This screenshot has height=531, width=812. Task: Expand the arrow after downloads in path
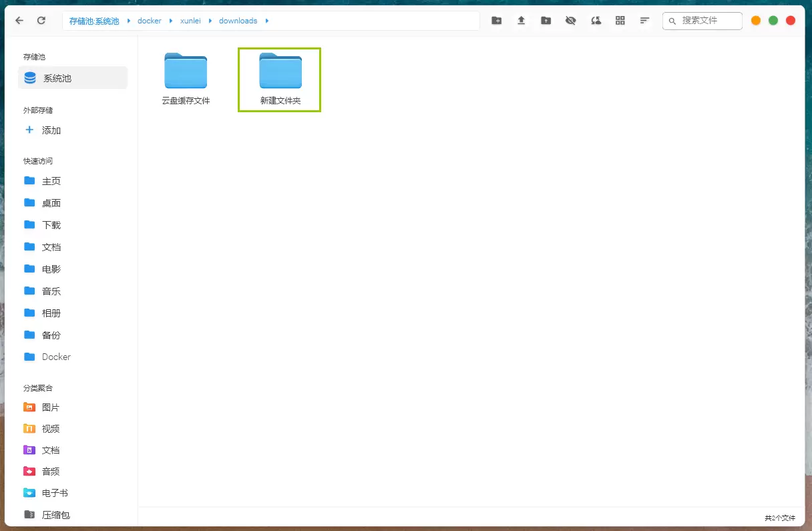pyautogui.click(x=267, y=21)
